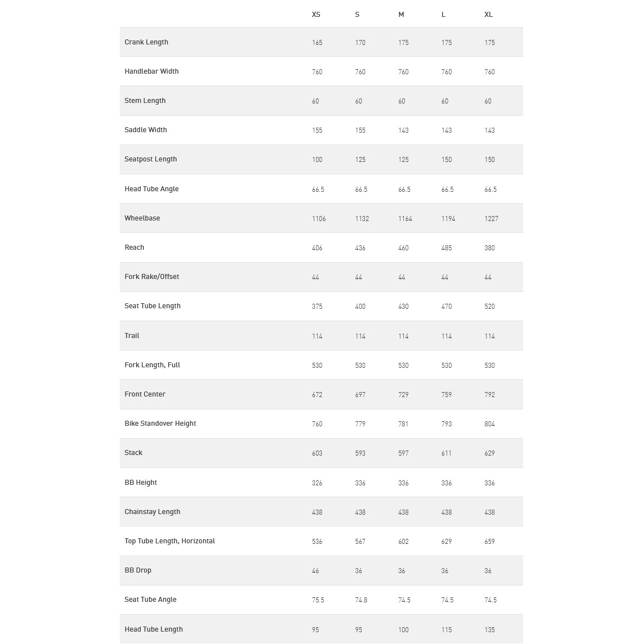The width and height of the screenshot is (644, 644).
Task: Click the XL Reach value 380
Action: point(489,248)
